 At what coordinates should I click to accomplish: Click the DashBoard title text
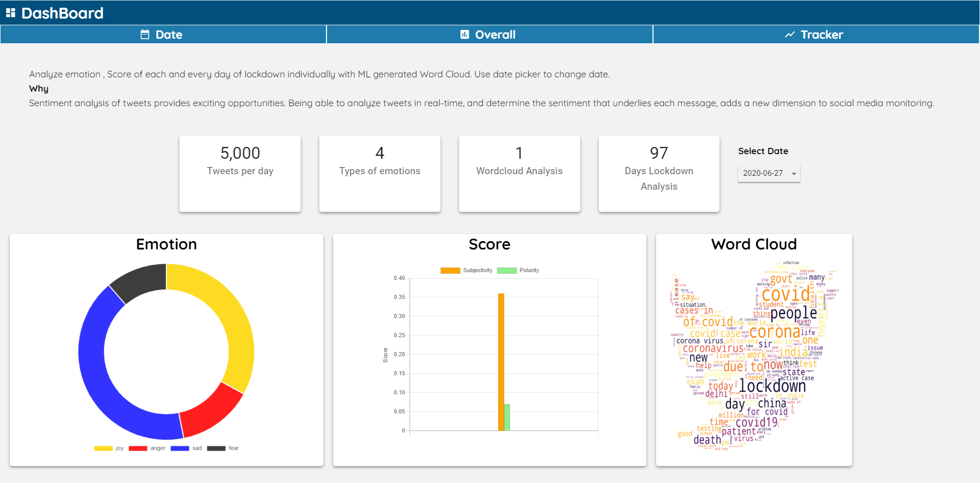tap(62, 13)
